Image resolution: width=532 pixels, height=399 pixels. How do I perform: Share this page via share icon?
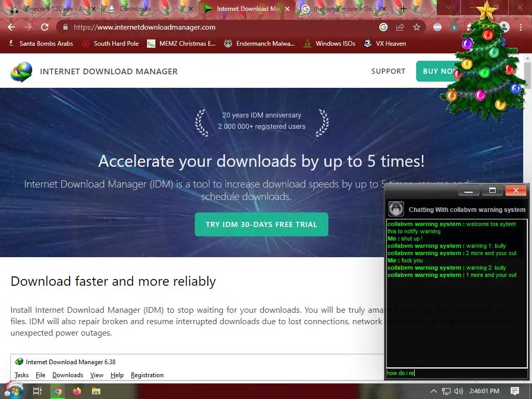(400, 27)
